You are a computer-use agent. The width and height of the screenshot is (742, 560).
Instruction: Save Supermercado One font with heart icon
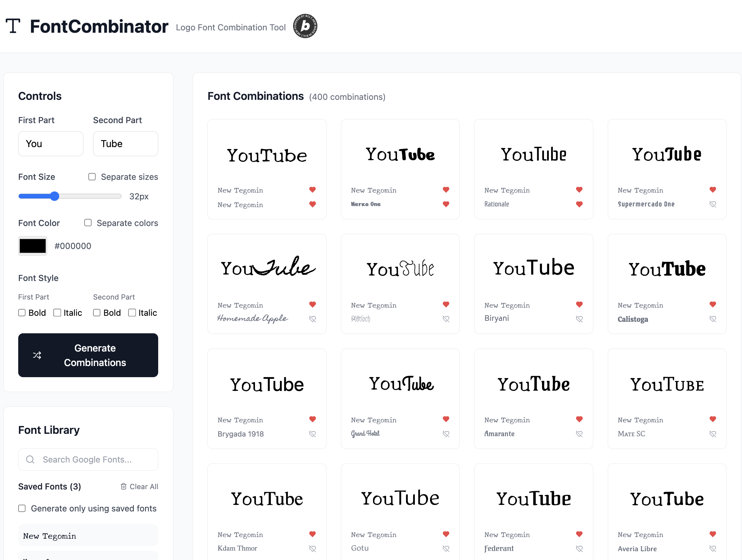tap(713, 204)
